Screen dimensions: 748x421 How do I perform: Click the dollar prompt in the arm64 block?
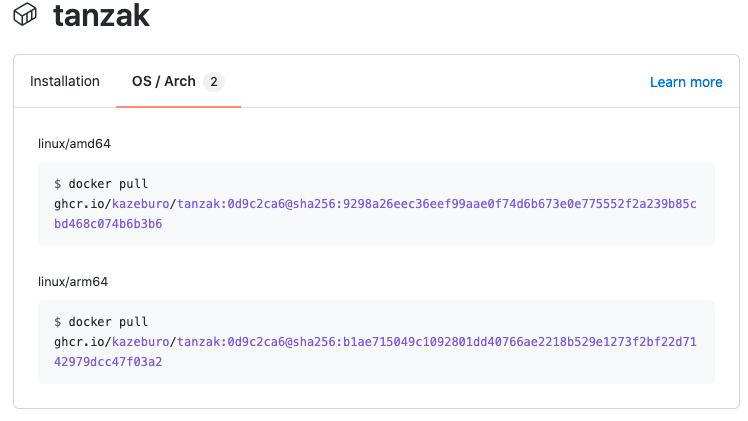click(58, 322)
